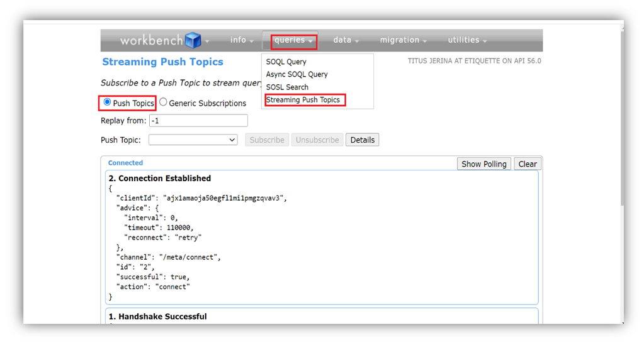Choose SOSL Search menu entry
The height and width of the screenshot is (344, 644).
click(287, 87)
